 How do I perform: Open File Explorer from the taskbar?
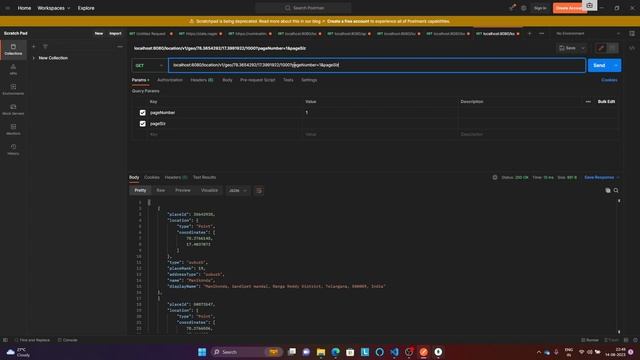[321, 352]
